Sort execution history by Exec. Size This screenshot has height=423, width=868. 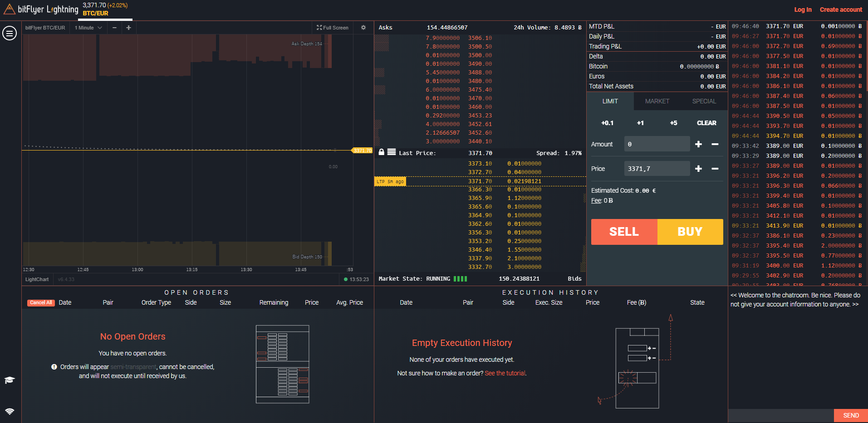[549, 302]
